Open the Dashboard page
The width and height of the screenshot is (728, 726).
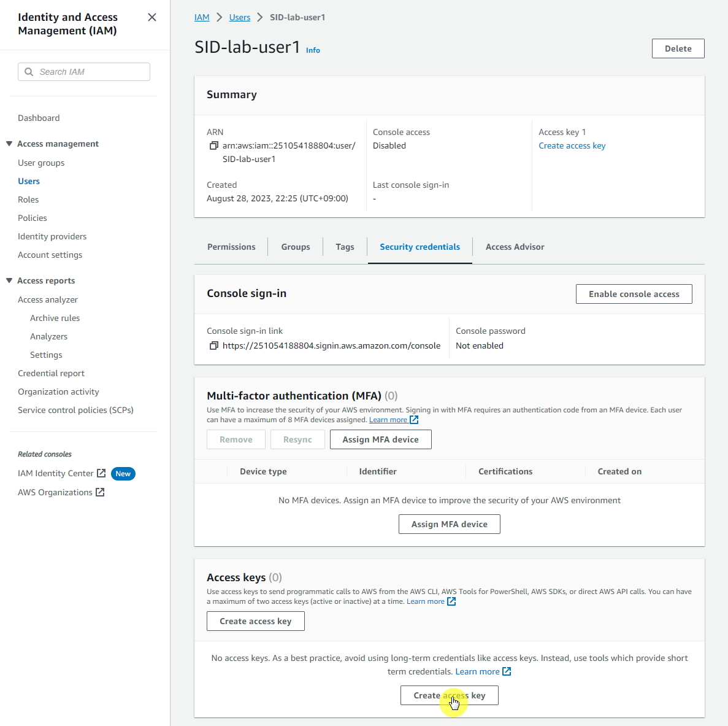click(x=39, y=118)
